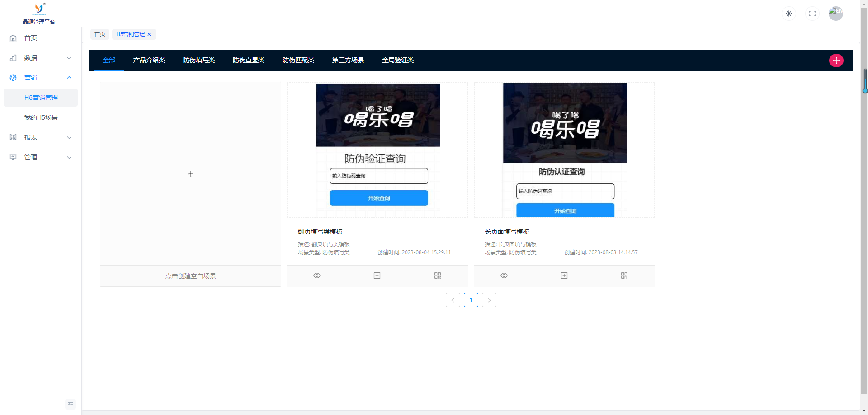Select the 防伪直显类 tab

point(249,60)
